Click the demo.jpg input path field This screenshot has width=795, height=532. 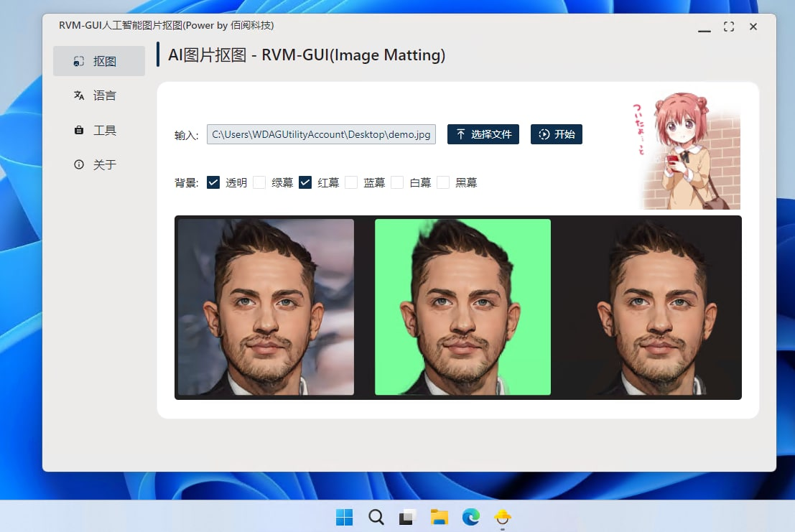[322, 134]
